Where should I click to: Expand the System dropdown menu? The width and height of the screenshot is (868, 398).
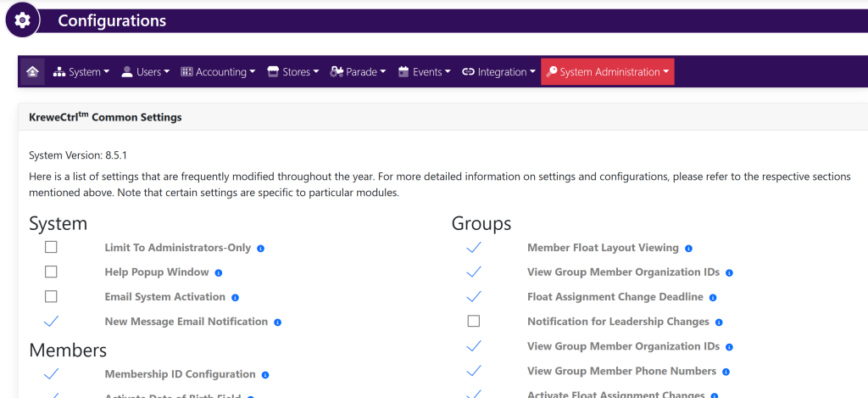(81, 72)
